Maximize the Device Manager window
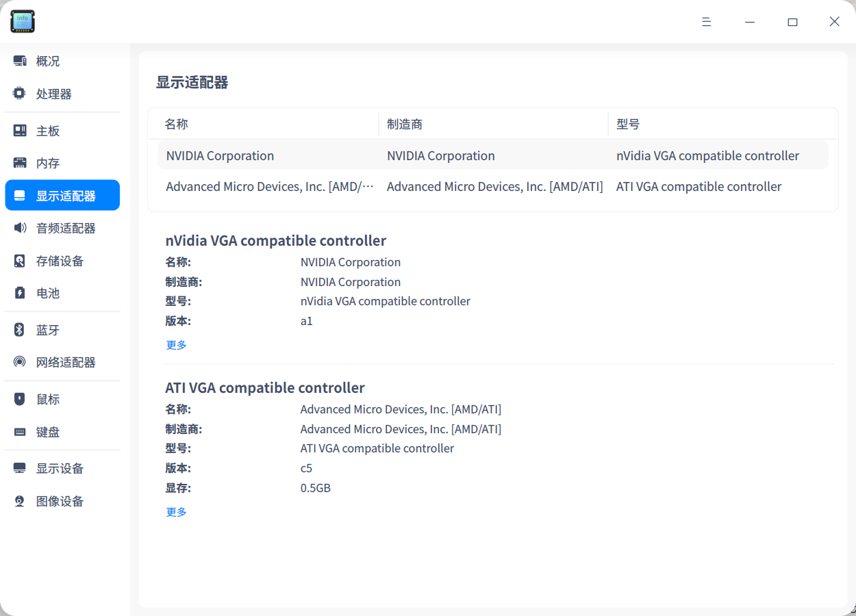This screenshot has width=856, height=616. [792, 22]
